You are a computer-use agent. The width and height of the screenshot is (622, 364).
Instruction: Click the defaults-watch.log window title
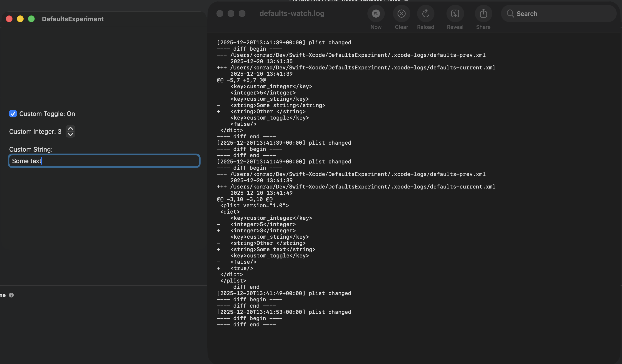[291, 13]
